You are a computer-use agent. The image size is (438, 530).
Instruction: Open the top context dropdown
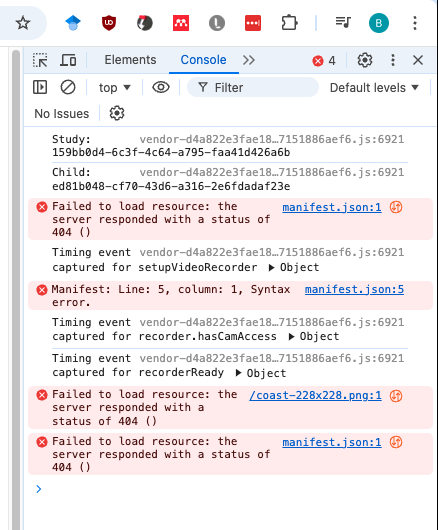(x=115, y=88)
